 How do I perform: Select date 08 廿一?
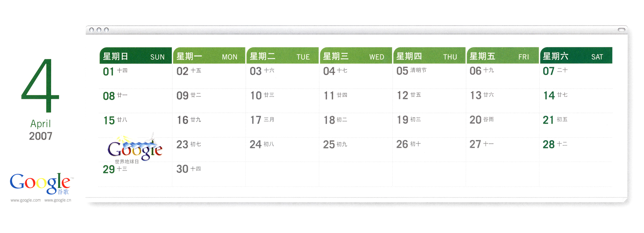(115, 96)
